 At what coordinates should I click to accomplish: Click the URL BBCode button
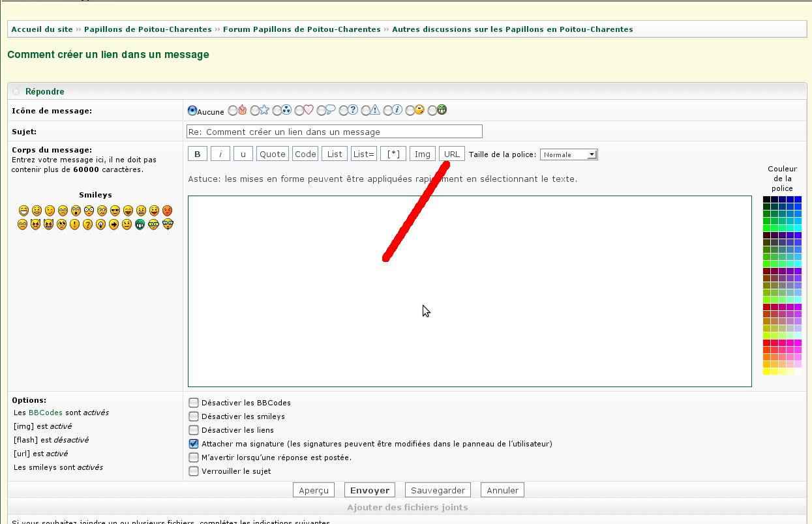point(451,154)
